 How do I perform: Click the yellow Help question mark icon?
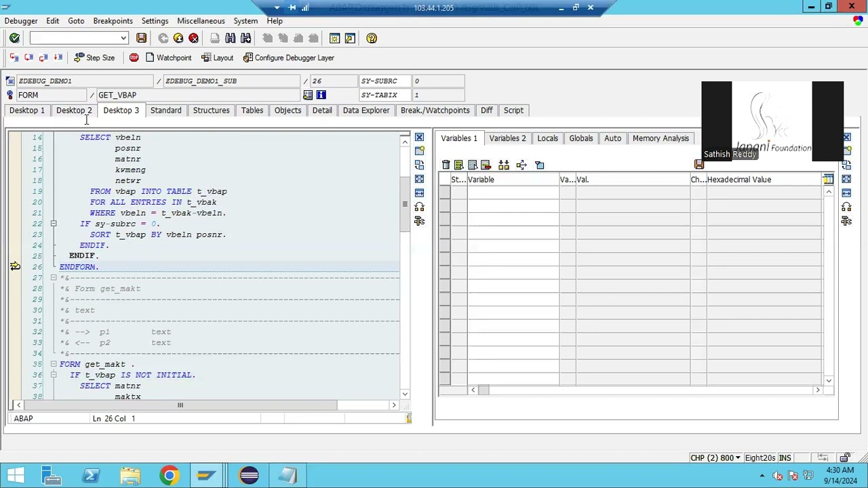click(x=372, y=38)
